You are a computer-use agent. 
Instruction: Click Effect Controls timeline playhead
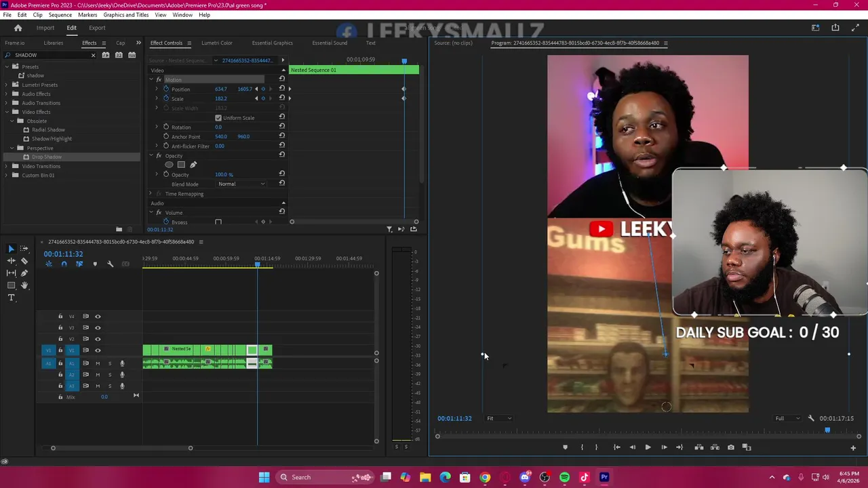click(404, 61)
